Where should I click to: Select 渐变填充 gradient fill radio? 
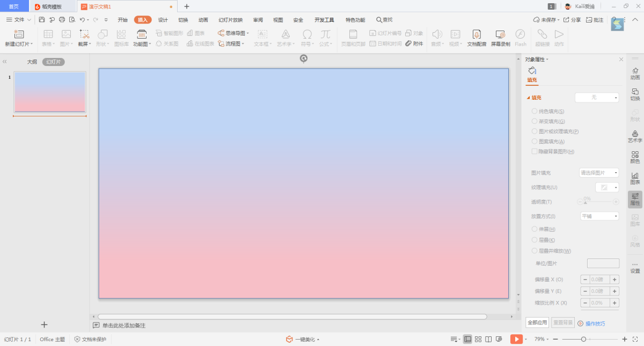click(x=535, y=121)
